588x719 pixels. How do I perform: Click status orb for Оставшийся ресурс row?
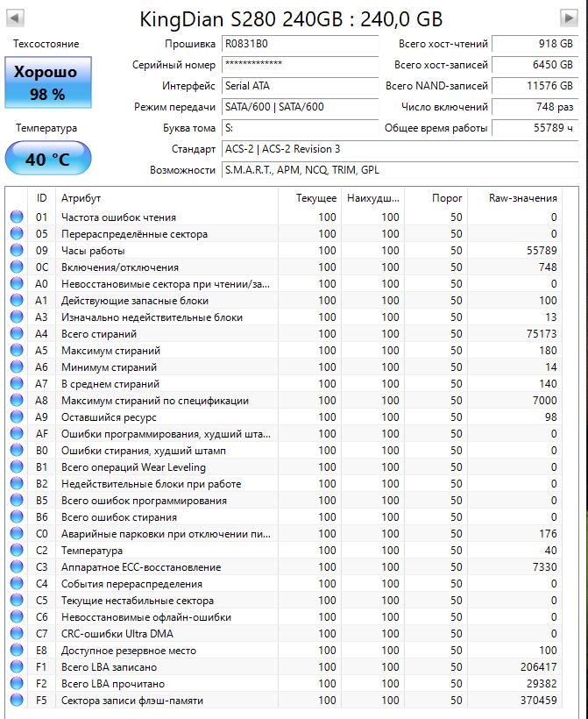pos(17,416)
